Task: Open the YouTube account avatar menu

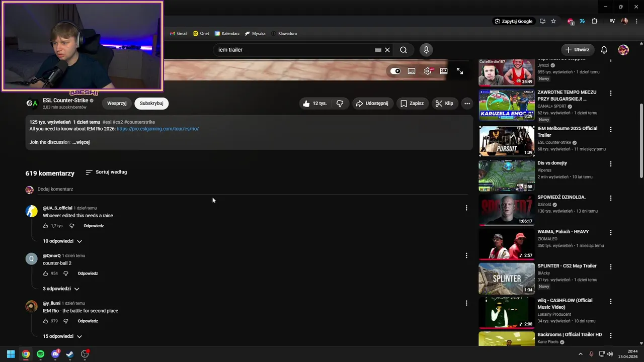Action: (x=623, y=50)
